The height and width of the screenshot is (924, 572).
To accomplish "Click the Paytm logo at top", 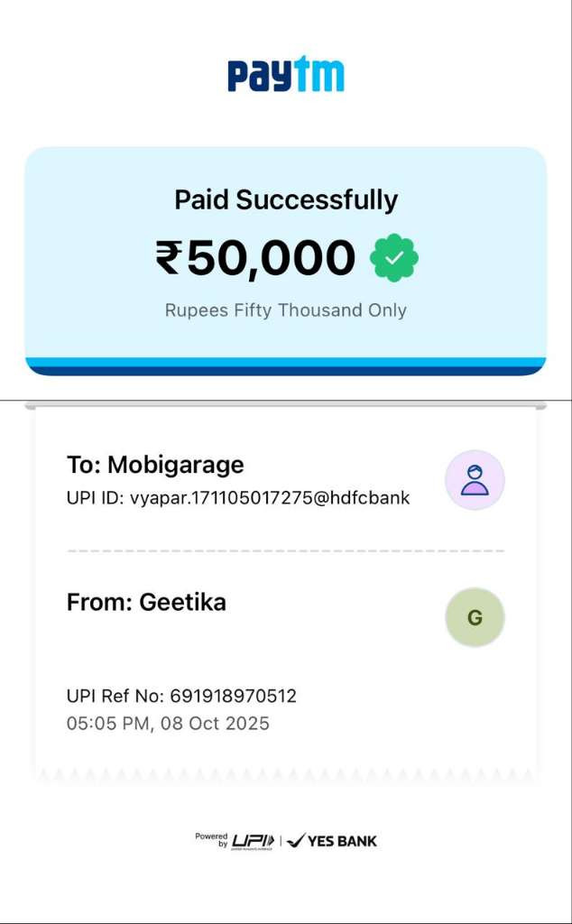I will 286,74.
